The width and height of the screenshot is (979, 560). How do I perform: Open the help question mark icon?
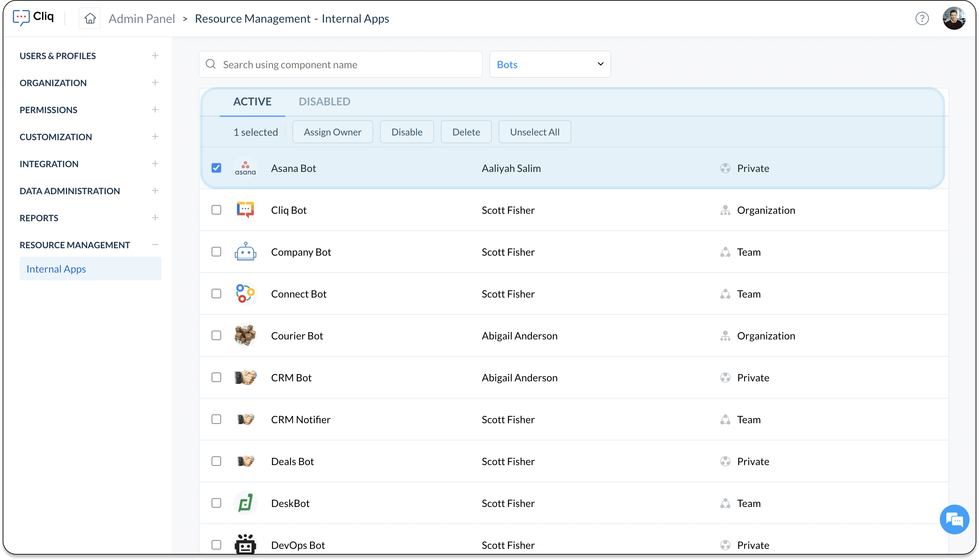pos(922,19)
